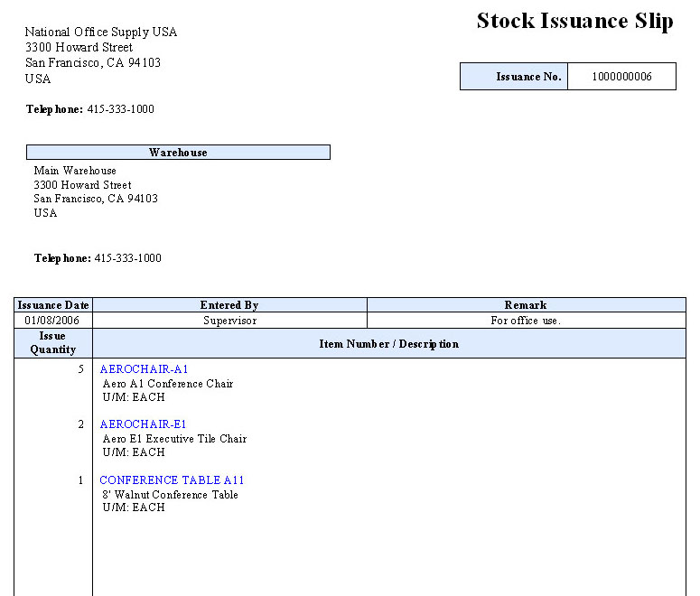Select the Warehouse section header
The image size is (700, 596).
[178, 153]
